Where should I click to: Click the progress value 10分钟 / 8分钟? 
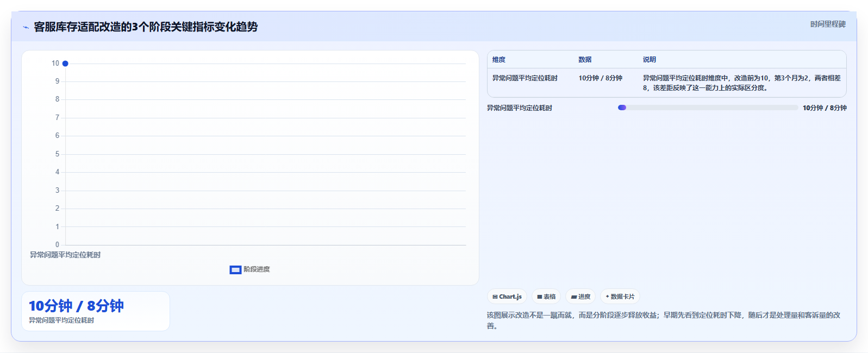tap(825, 108)
